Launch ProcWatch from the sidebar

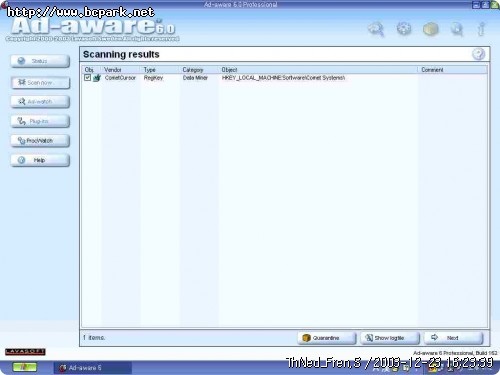(40, 141)
